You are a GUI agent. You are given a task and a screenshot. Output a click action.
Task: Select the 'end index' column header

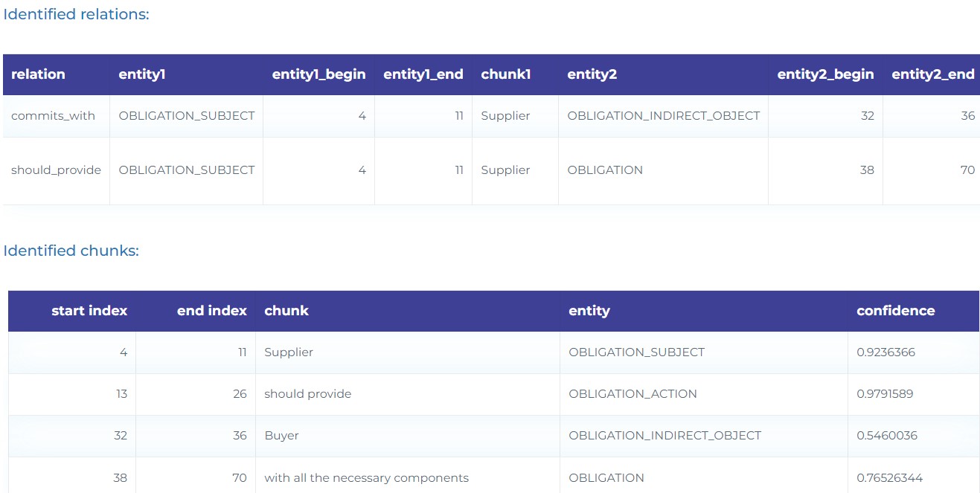[x=212, y=311]
